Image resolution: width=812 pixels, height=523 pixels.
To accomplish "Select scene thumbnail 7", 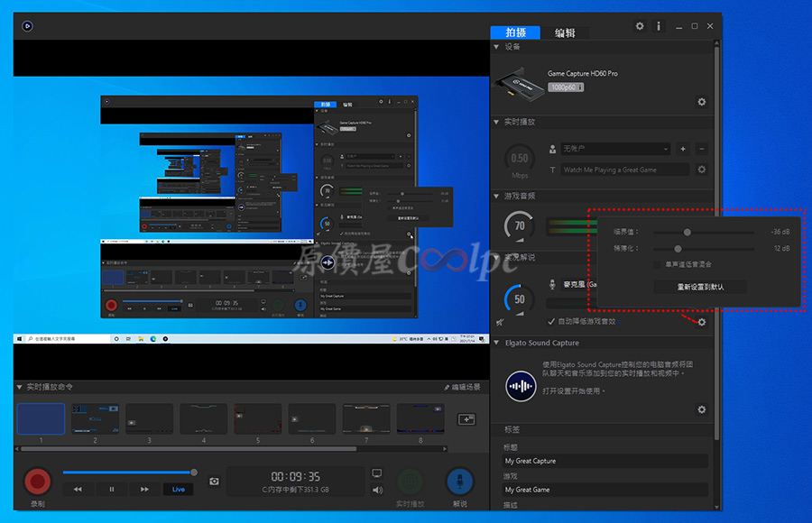I will pos(366,418).
